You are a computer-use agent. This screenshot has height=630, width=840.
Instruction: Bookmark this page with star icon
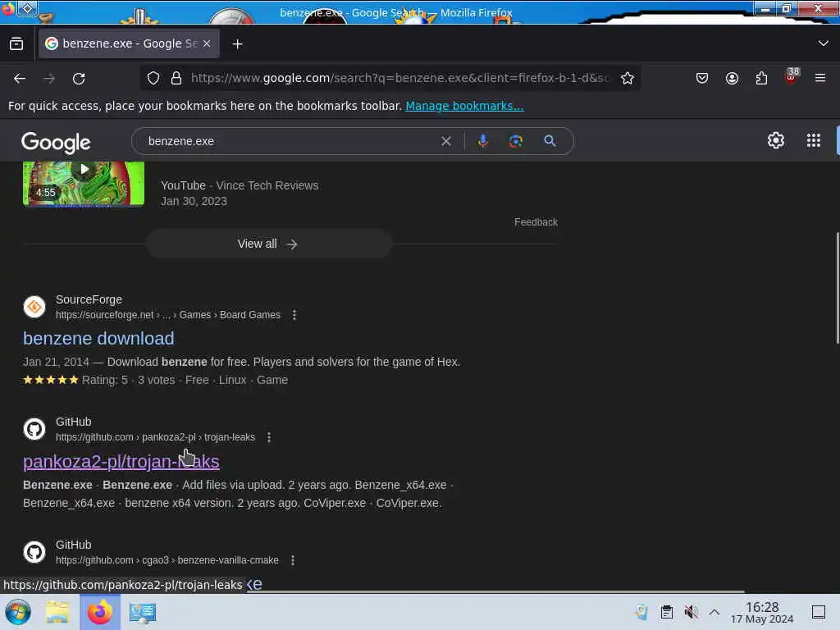(628, 78)
